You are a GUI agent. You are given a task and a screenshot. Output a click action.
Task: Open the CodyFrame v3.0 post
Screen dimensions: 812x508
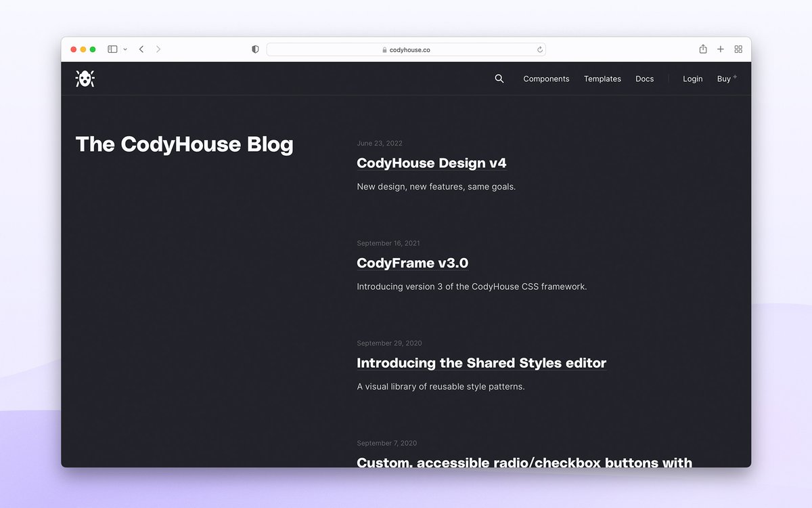point(413,263)
